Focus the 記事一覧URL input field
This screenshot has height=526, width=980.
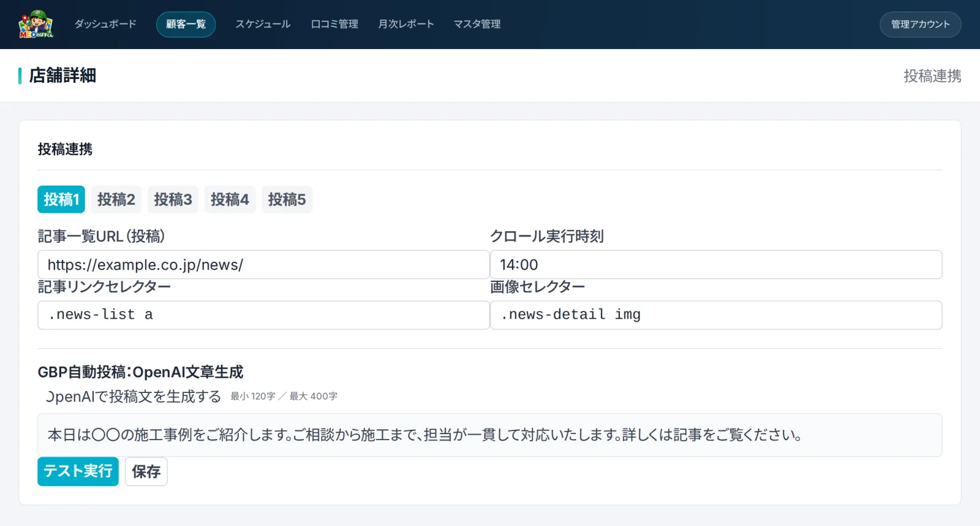coord(263,265)
